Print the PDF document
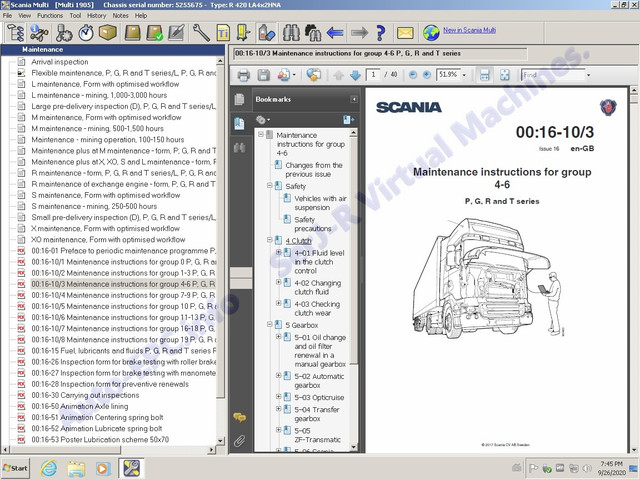The width and height of the screenshot is (640, 480). click(x=244, y=75)
